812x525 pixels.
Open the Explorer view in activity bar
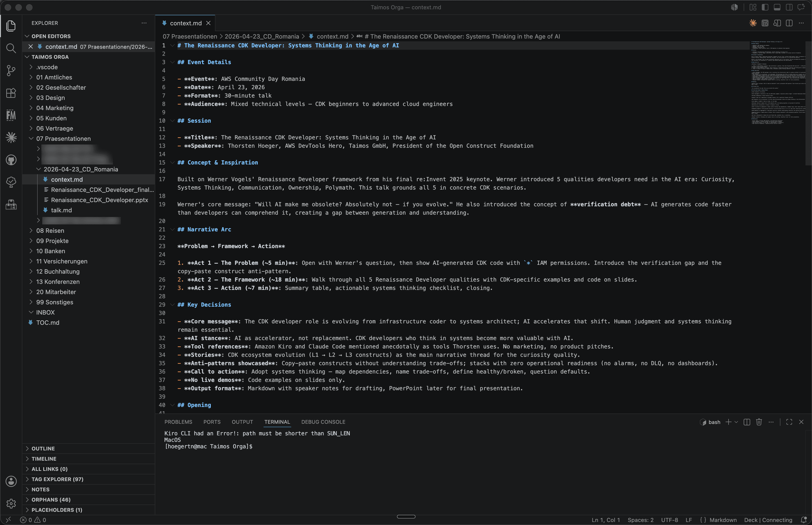(11, 26)
